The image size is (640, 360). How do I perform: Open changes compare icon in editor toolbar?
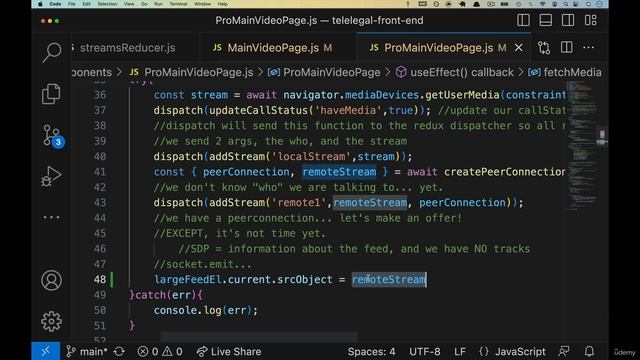(x=544, y=48)
